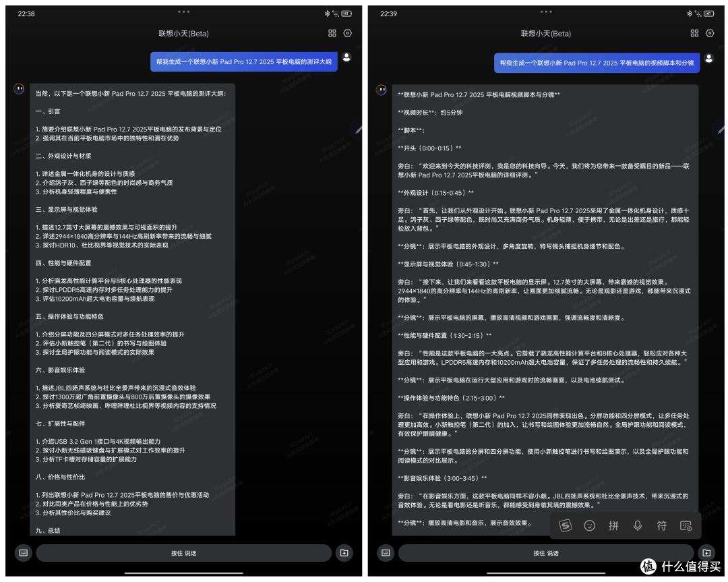Select the line 分析机身轻薄程度与便携性
Viewport: 728px width, 582px height.
click(x=76, y=192)
